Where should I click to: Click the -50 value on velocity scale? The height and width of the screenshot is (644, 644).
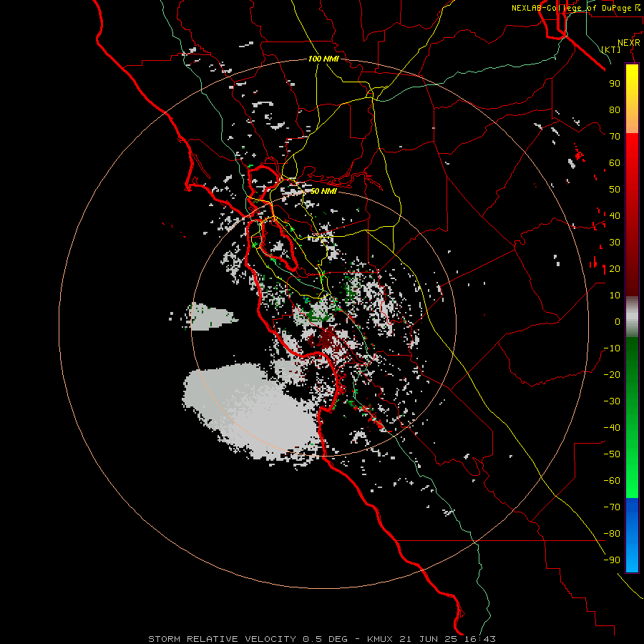(x=612, y=454)
